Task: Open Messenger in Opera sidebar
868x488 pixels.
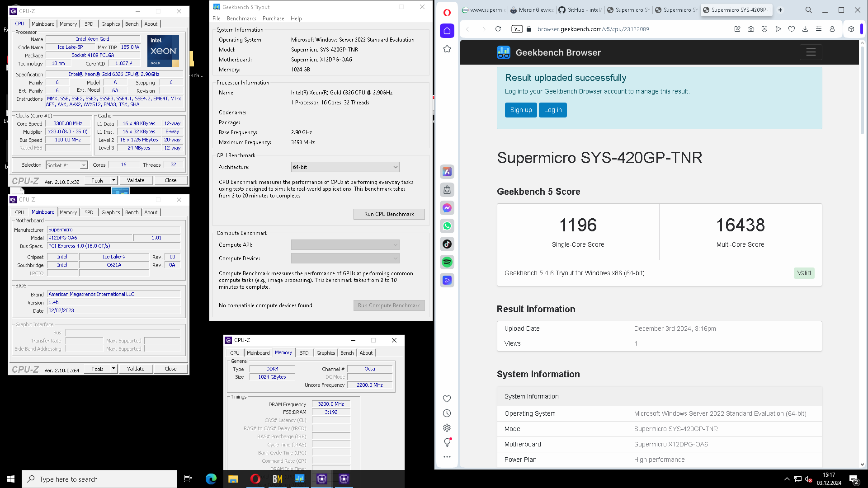Action: click(447, 208)
